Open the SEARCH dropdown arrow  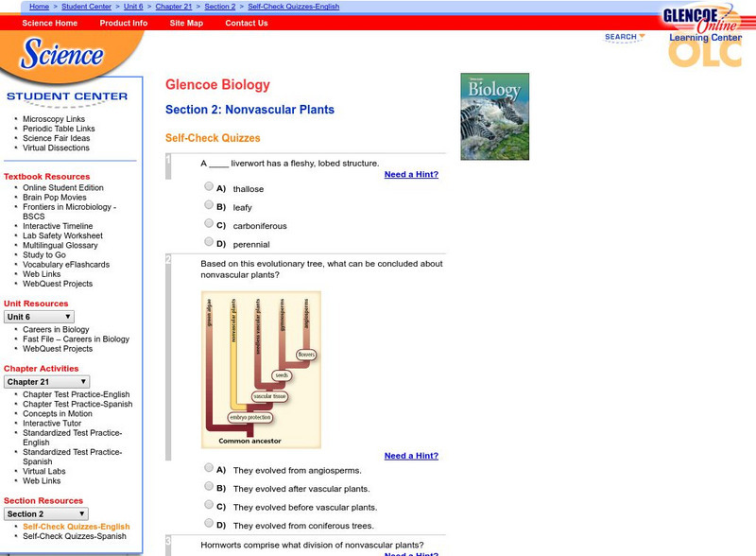tap(642, 35)
